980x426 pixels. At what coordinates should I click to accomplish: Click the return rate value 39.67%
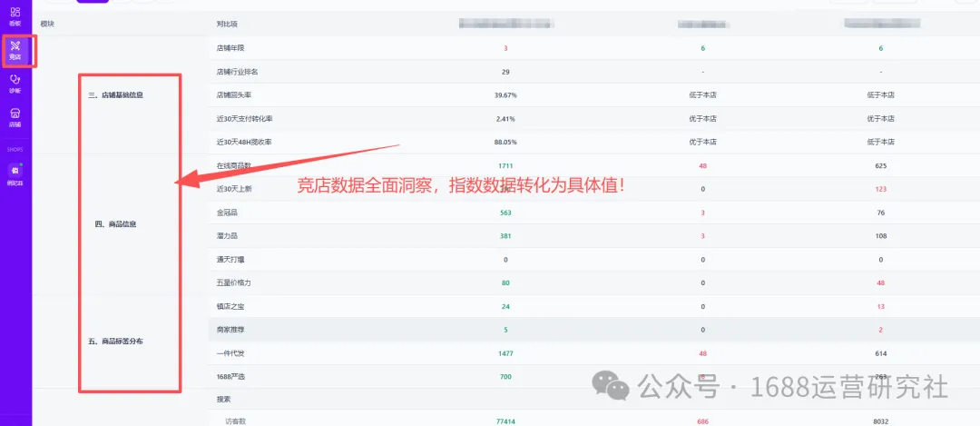(x=505, y=95)
